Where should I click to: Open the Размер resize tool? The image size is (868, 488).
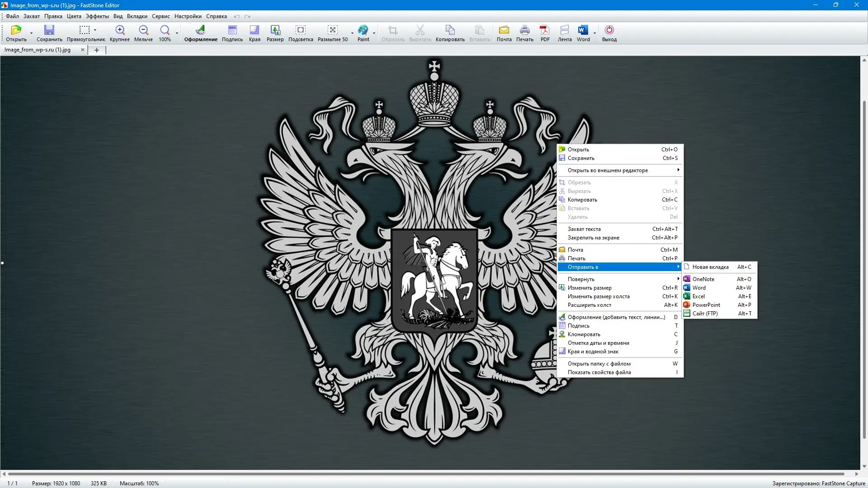(x=275, y=32)
